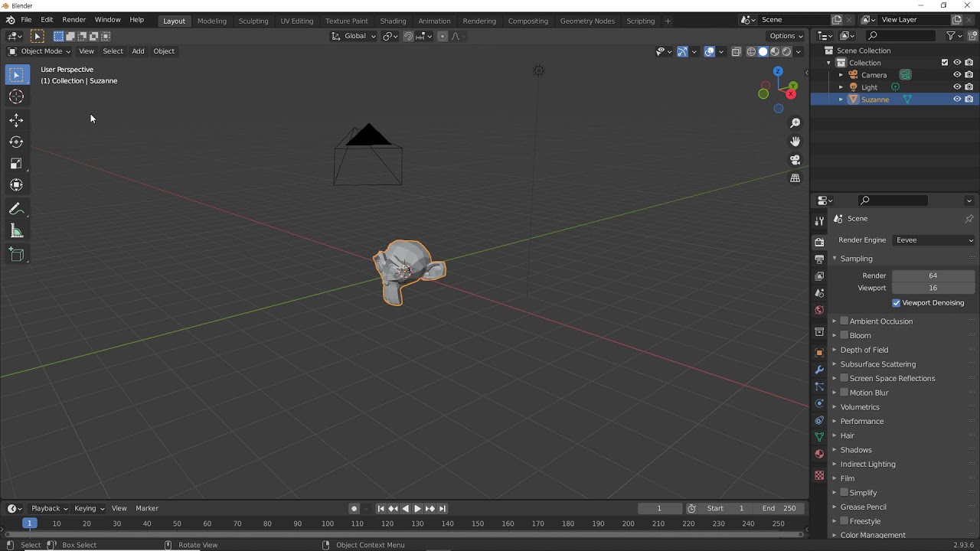980x551 pixels.
Task: Jump to the timeline's first frame
Action: tap(381, 508)
